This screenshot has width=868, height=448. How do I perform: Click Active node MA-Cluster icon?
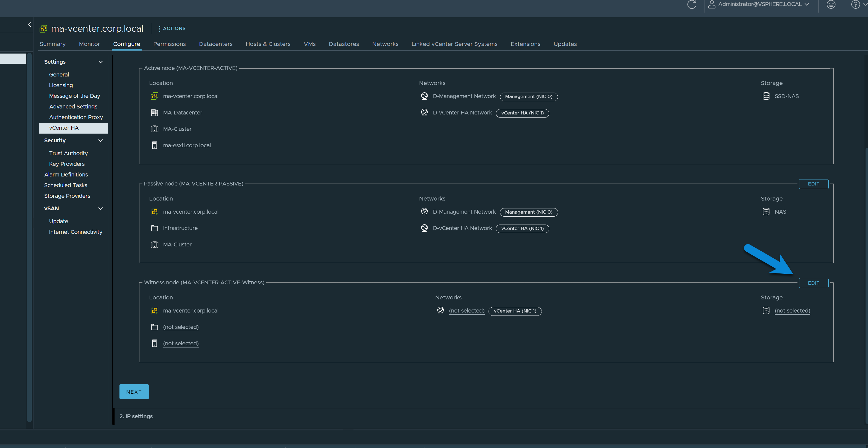point(154,129)
